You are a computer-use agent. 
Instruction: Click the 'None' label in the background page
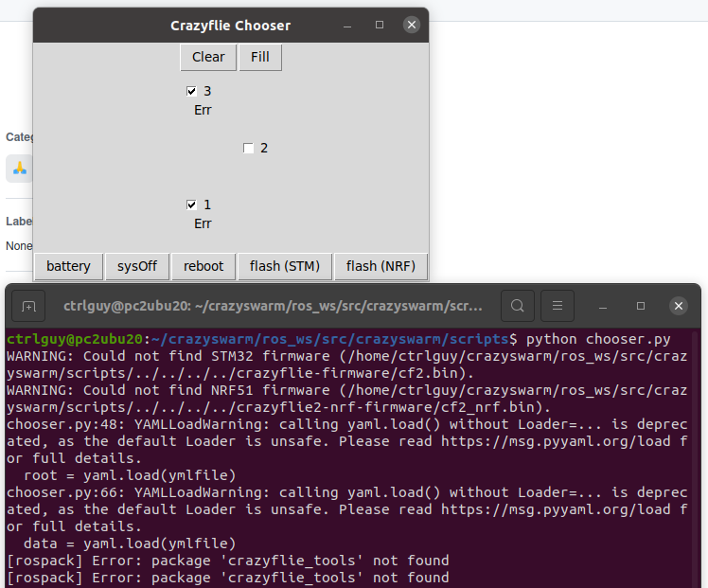[x=19, y=246]
